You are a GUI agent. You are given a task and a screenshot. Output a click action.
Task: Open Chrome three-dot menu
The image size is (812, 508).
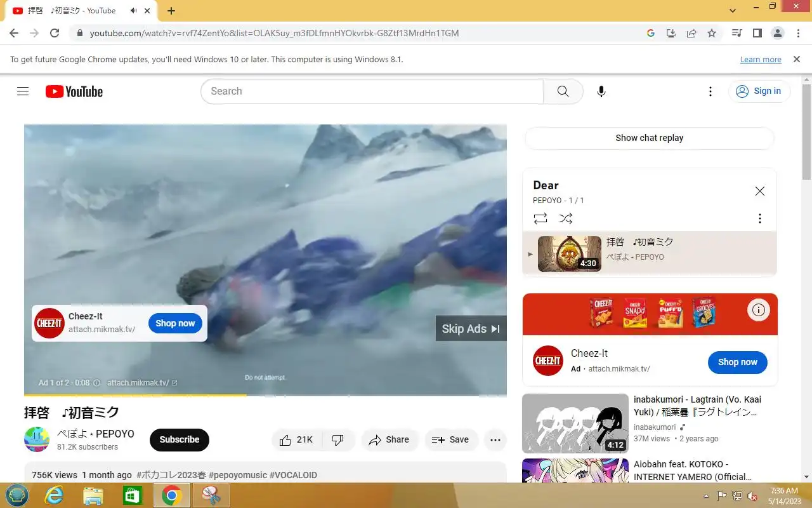pos(797,33)
